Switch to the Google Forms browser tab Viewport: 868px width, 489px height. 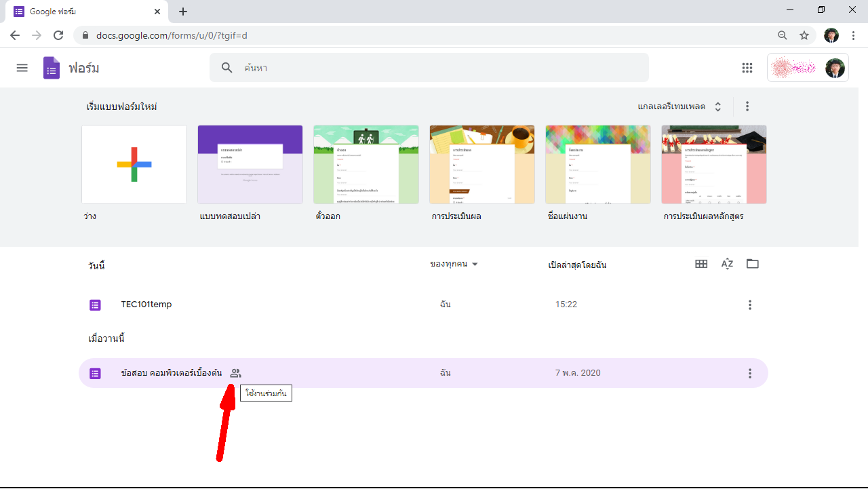(85, 12)
